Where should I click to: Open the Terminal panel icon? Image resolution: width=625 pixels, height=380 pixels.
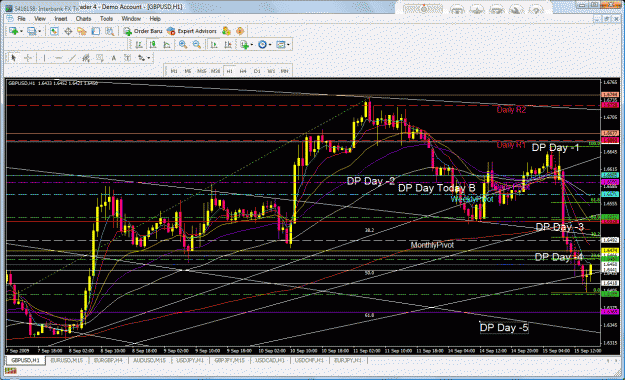tap(96, 31)
